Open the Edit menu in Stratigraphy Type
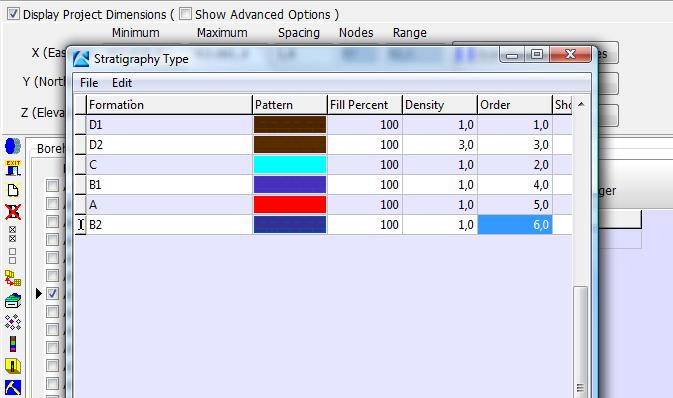This screenshot has width=673, height=398. tap(122, 83)
